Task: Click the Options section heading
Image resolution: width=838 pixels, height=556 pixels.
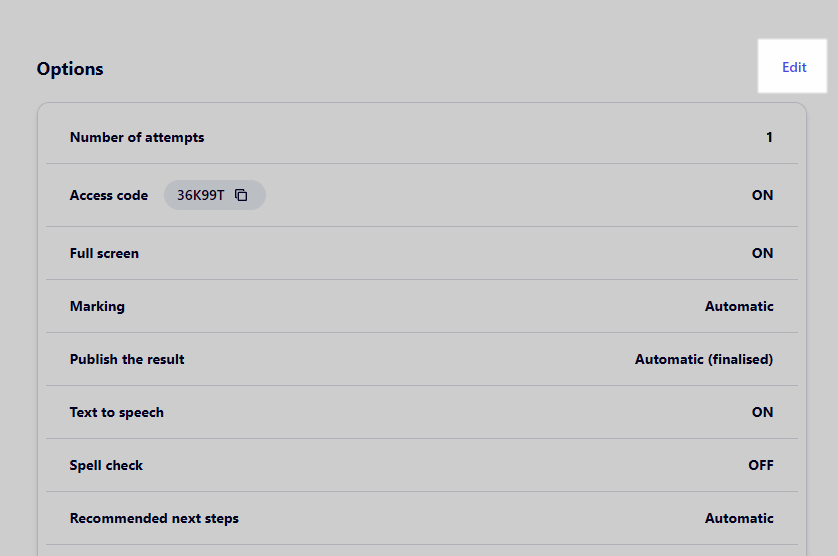Action: coord(70,69)
